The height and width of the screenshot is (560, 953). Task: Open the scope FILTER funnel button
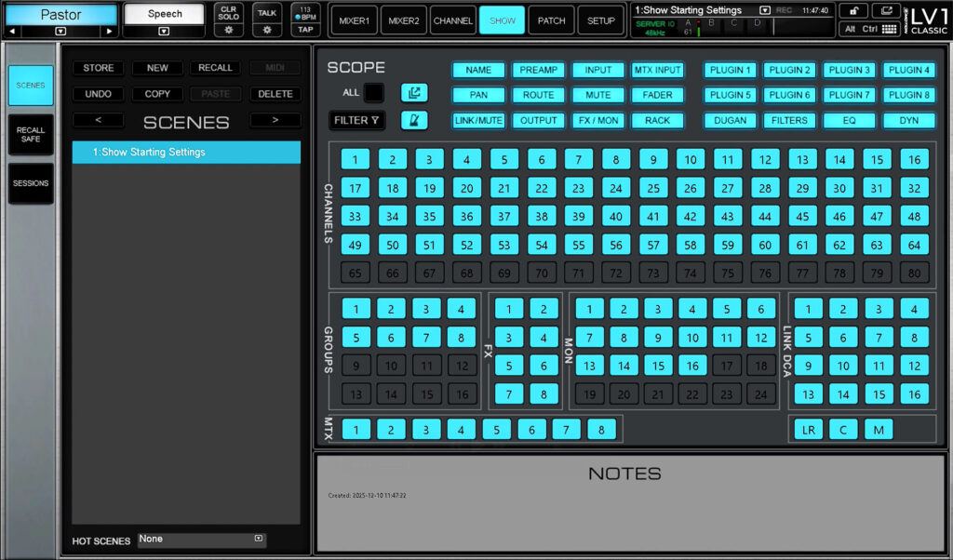357,120
